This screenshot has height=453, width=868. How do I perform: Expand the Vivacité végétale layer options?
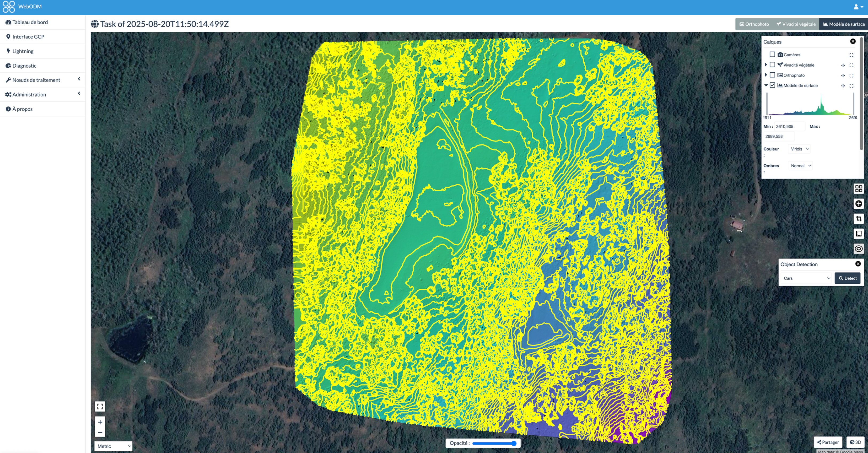(765, 65)
